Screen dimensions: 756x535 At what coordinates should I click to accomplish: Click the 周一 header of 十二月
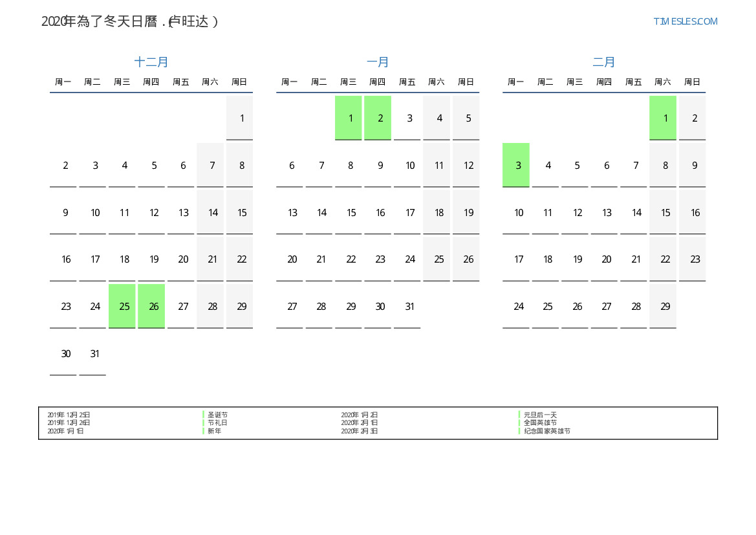[63, 82]
